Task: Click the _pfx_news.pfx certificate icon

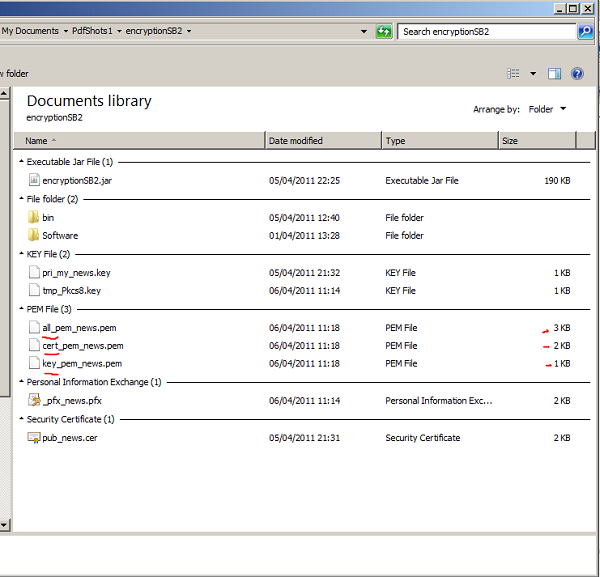Action: click(34, 400)
